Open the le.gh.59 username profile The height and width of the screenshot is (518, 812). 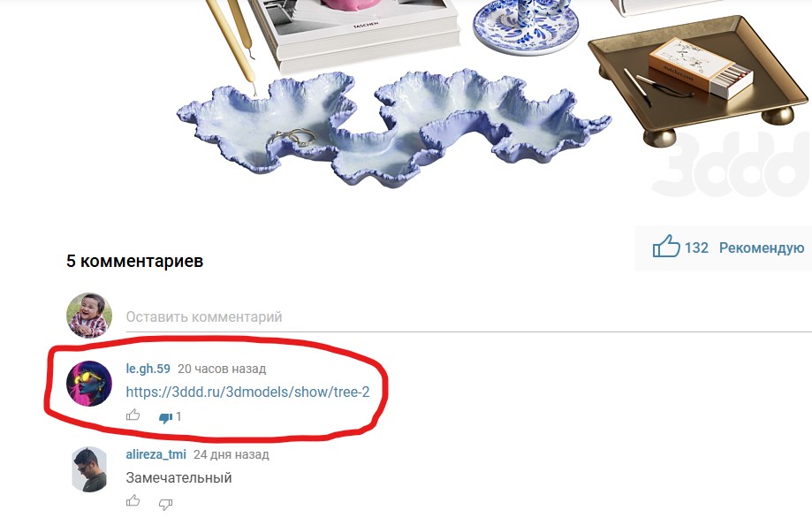pyautogui.click(x=148, y=369)
